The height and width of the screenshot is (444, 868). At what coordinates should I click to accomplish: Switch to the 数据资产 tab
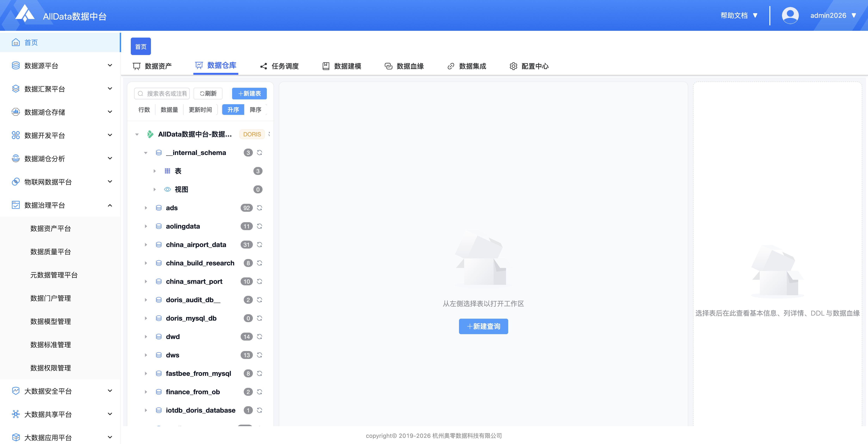tap(152, 66)
